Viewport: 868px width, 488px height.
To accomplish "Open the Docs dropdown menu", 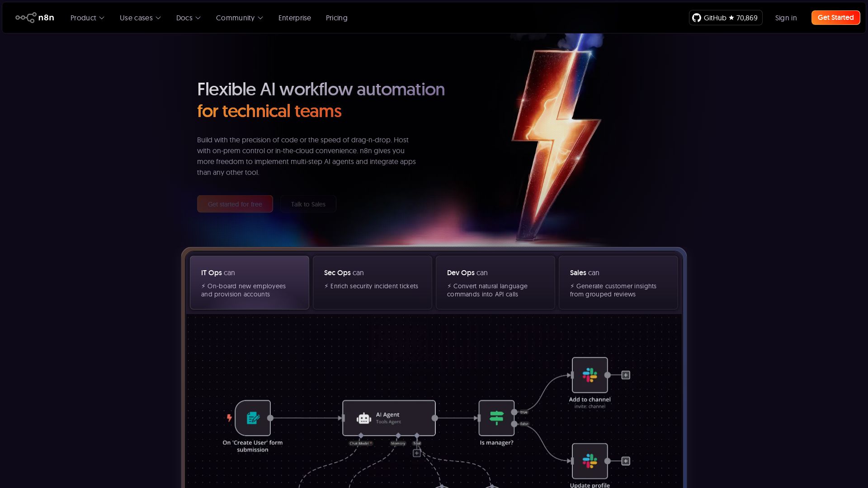I will click(x=188, y=18).
